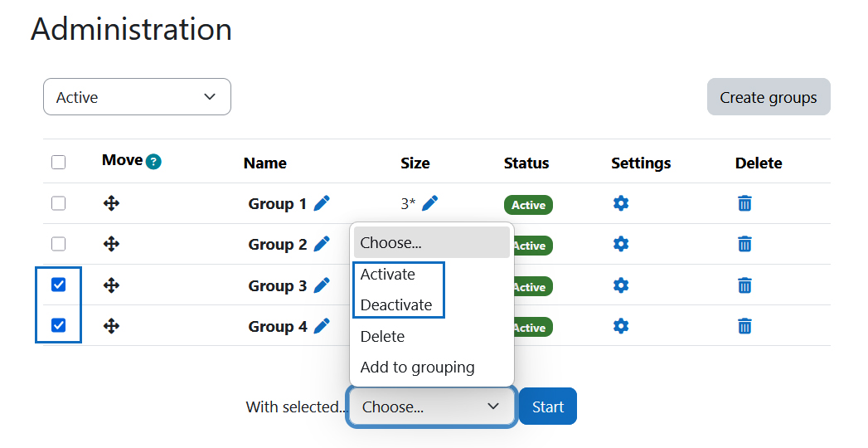Click the Active badge for Group 1
The height and width of the screenshot is (448, 868).
(x=528, y=205)
